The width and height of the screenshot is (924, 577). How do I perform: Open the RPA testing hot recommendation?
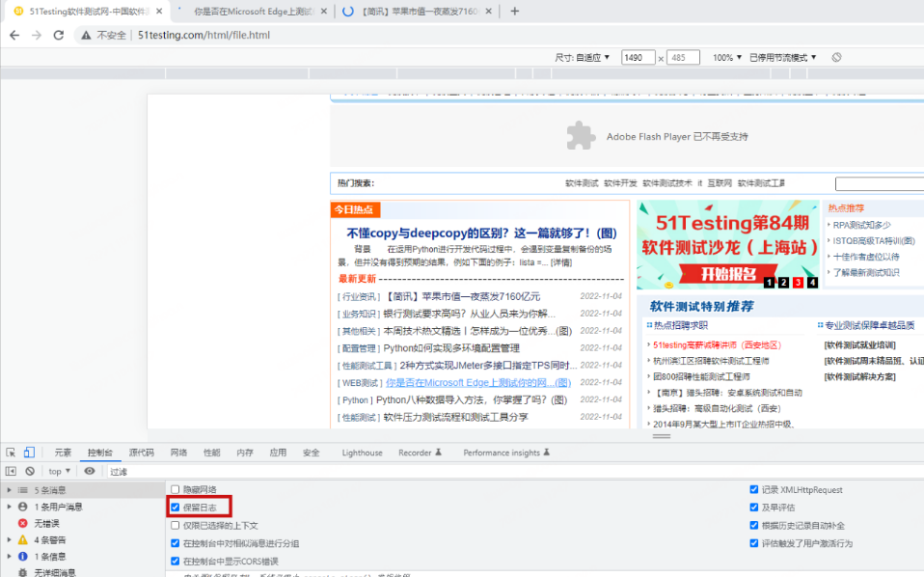pyautogui.click(x=861, y=225)
